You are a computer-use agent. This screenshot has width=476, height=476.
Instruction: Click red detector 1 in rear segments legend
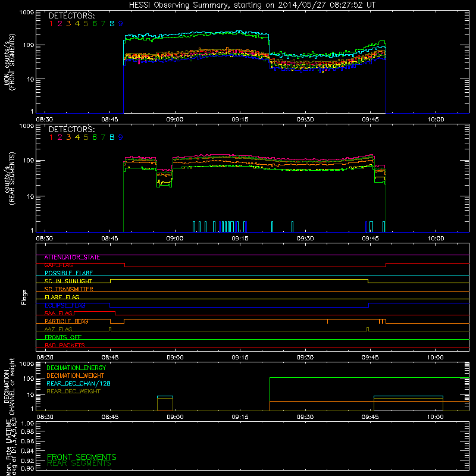pos(51,137)
